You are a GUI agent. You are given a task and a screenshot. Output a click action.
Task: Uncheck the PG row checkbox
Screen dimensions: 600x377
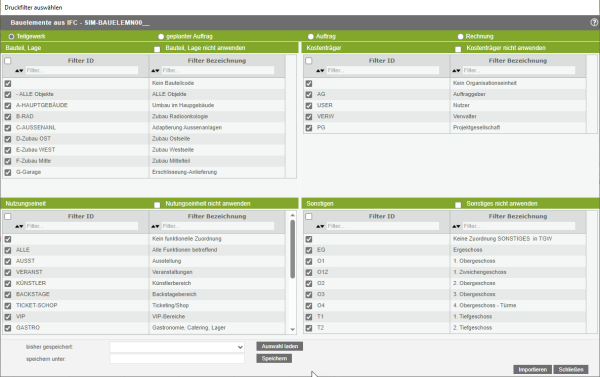309,128
